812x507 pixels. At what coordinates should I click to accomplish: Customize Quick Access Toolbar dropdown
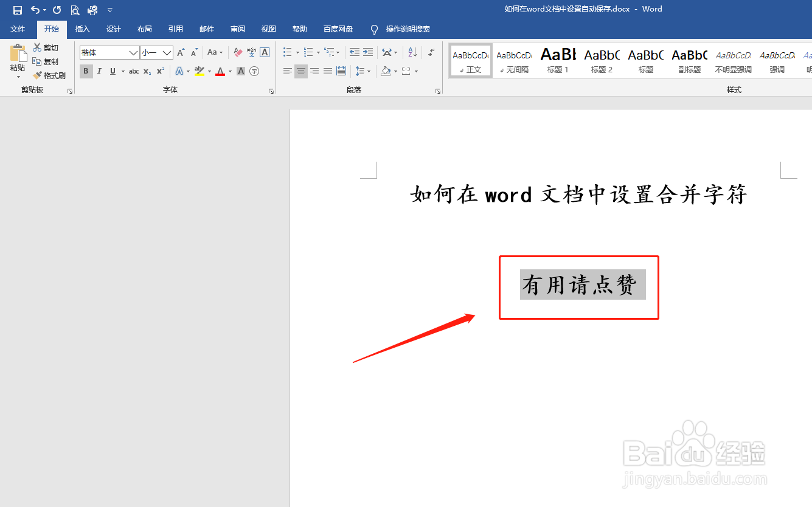point(110,10)
